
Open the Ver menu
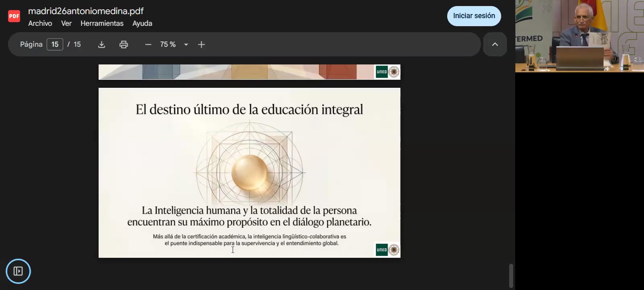(x=66, y=23)
